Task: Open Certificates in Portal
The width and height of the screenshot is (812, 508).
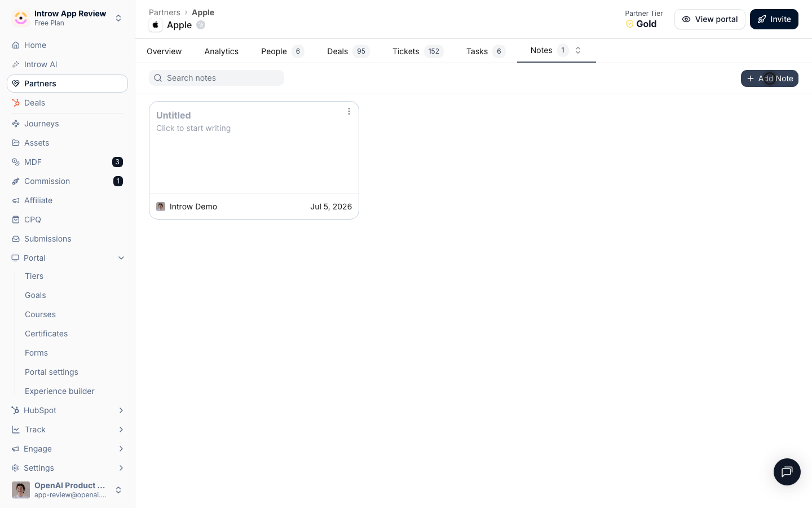Action: (46, 334)
